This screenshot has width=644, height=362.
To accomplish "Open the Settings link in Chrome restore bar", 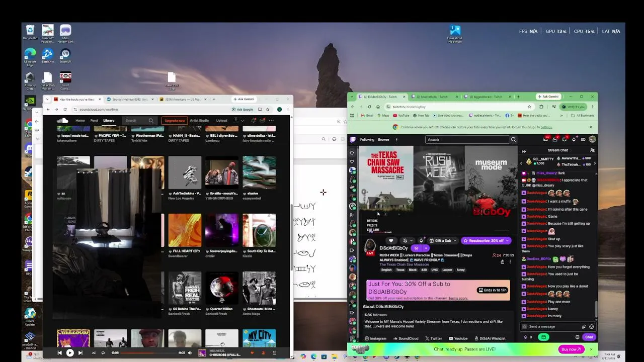I will tap(546, 127).
